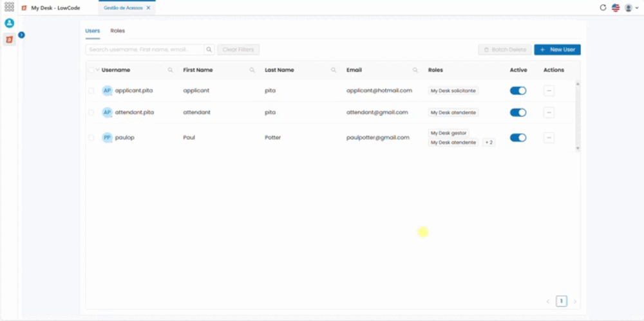Click the applicant@hotmail.com email cell
The width and height of the screenshot is (644, 321).
[379, 91]
